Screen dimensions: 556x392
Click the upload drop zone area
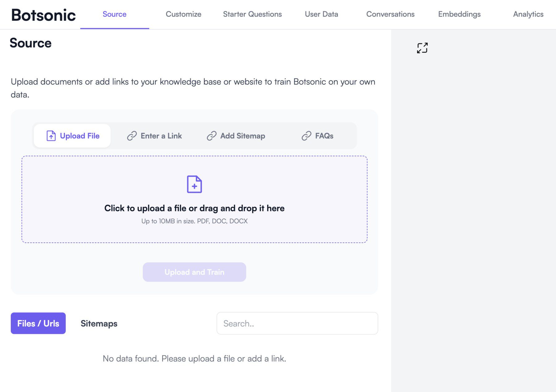pos(194,199)
